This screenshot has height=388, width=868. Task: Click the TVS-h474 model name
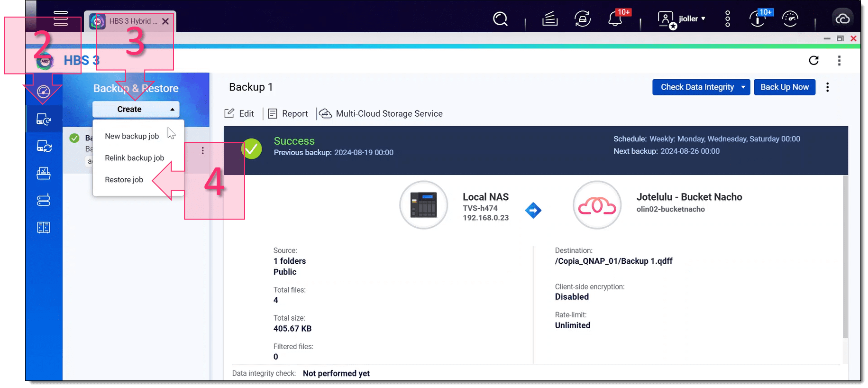(x=480, y=208)
